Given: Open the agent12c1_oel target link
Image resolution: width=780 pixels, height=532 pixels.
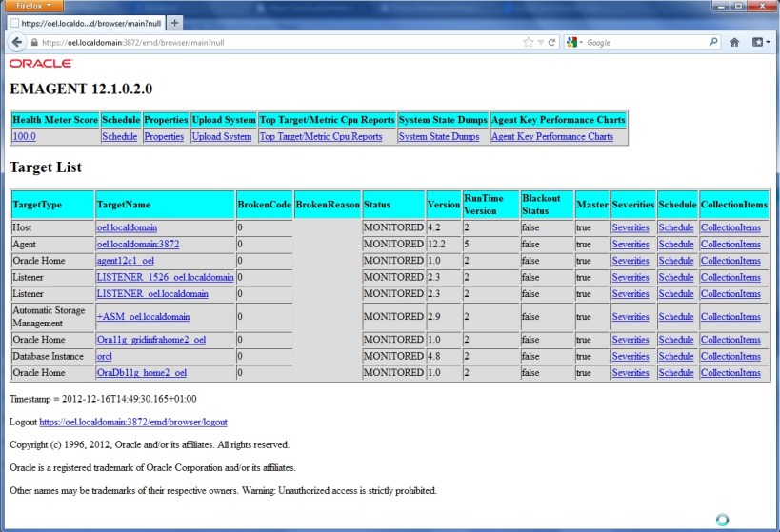Looking at the screenshot, I should point(126,261).
